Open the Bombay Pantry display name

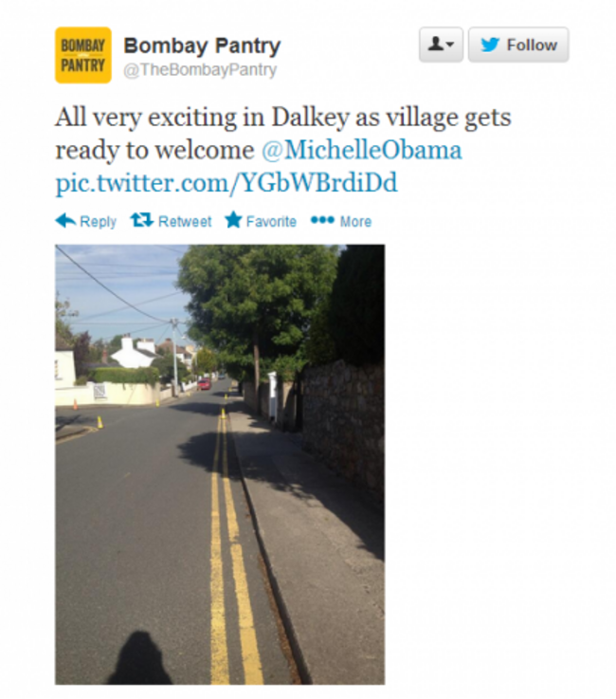(x=202, y=46)
